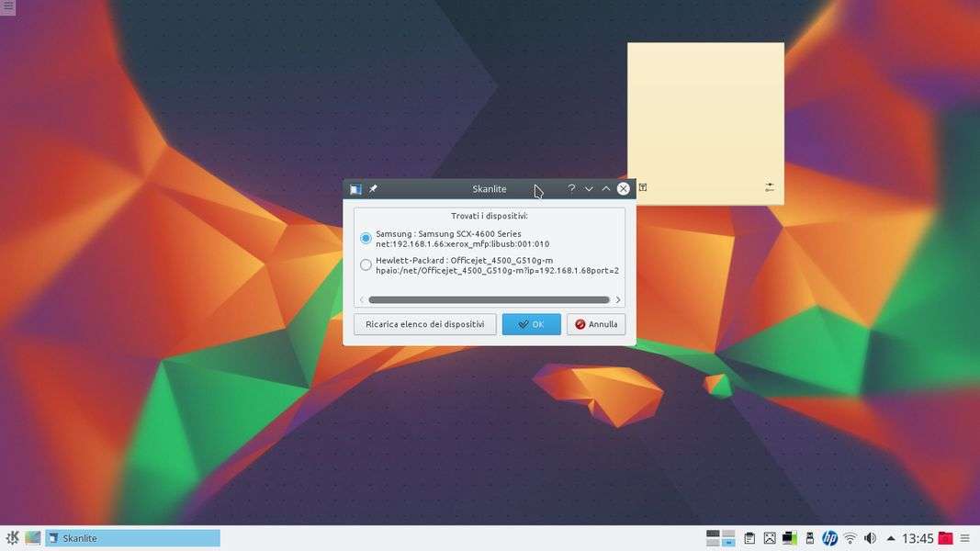Close the Skanlite dialog
The height and width of the screenshot is (551, 980).
623,188
